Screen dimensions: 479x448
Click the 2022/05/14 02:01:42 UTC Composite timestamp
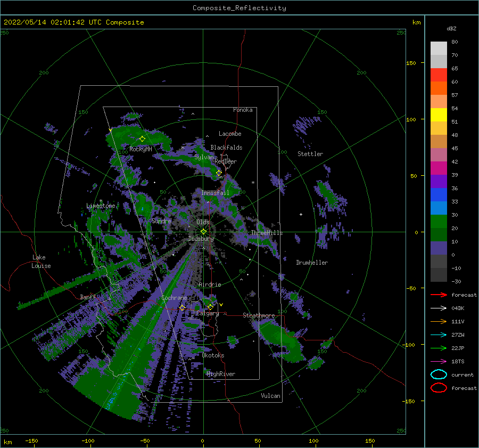73,22
